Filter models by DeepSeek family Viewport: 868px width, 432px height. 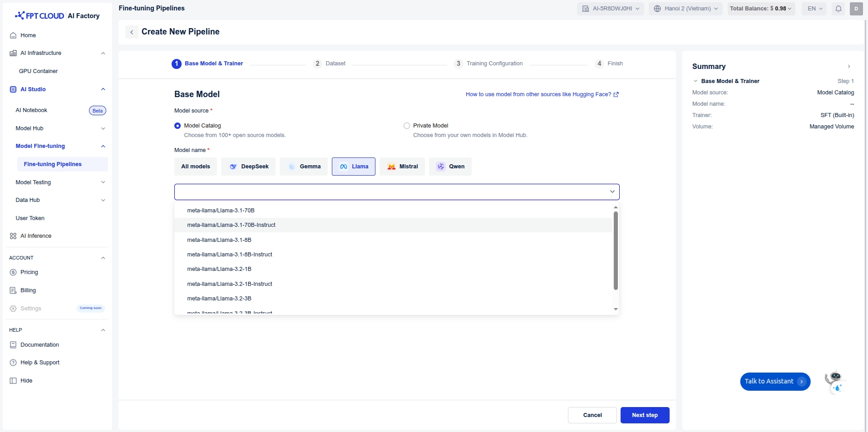[248, 167]
